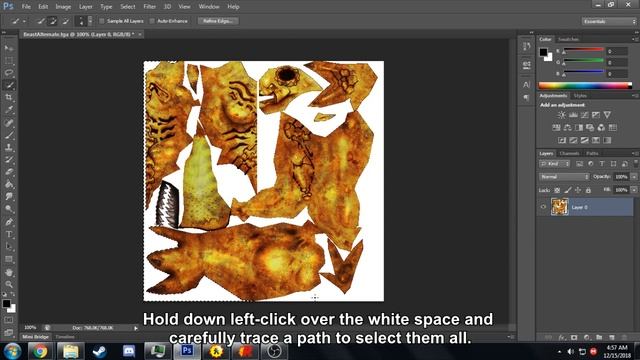The width and height of the screenshot is (640, 360).
Task: Select the Brush tool in toolbox
Action: point(9,135)
